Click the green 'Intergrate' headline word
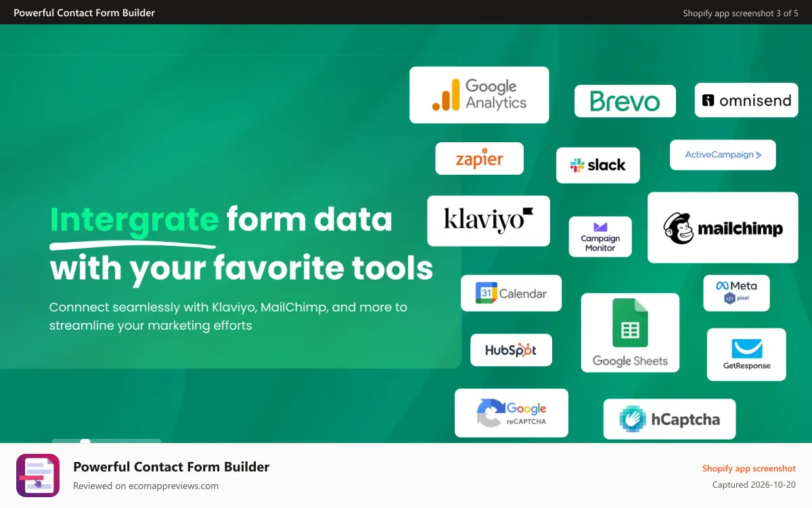 [x=134, y=219]
